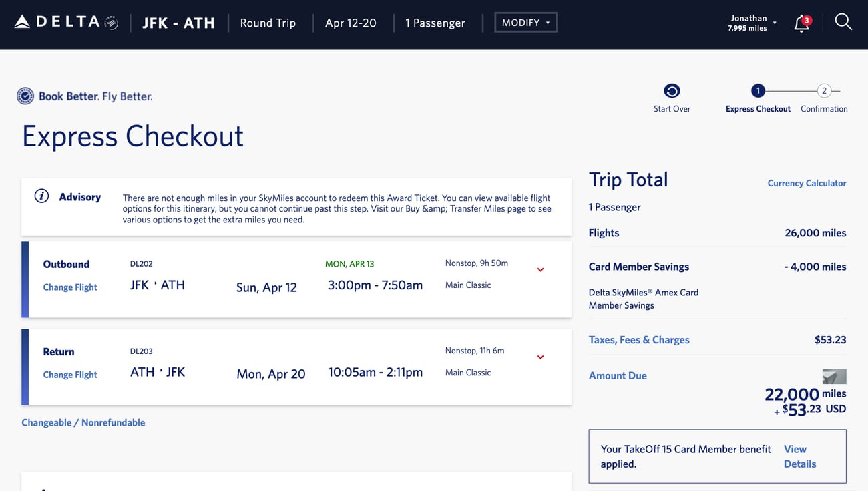Click the Advisory info circle icon
Image resolution: width=868 pixels, height=491 pixels.
pyautogui.click(x=41, y=196)
